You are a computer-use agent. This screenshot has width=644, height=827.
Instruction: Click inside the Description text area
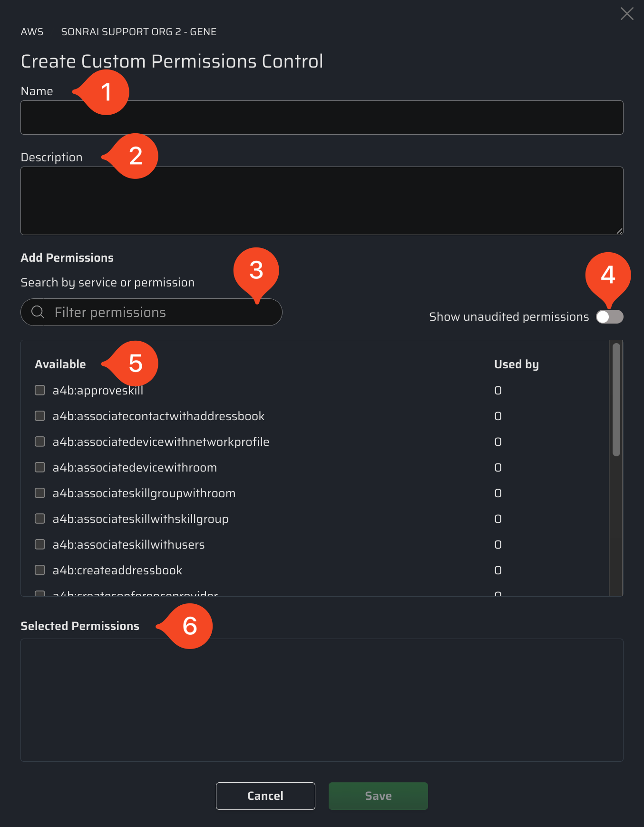322,201
